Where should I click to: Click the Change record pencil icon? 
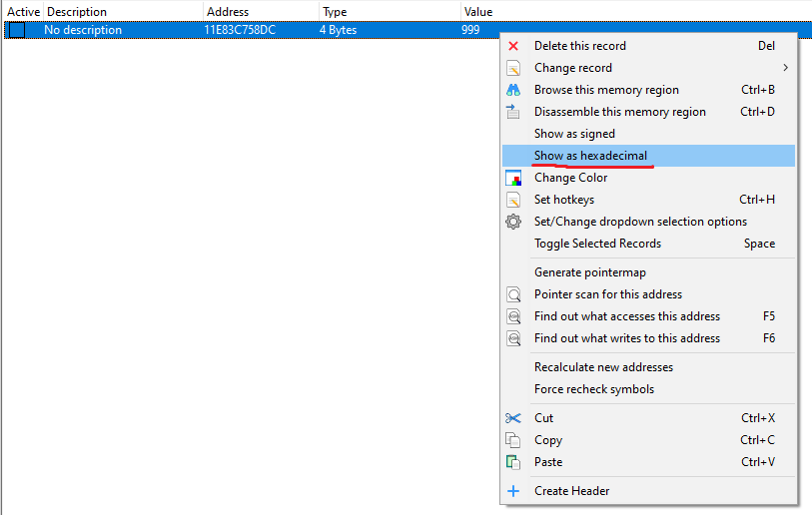pyautogui.click(x=513, y=68)
